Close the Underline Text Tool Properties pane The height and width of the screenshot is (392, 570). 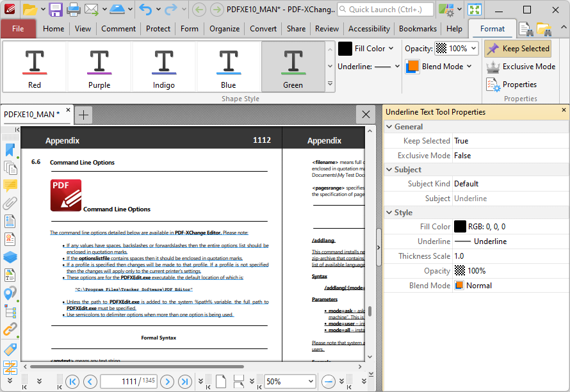[564, 110]
